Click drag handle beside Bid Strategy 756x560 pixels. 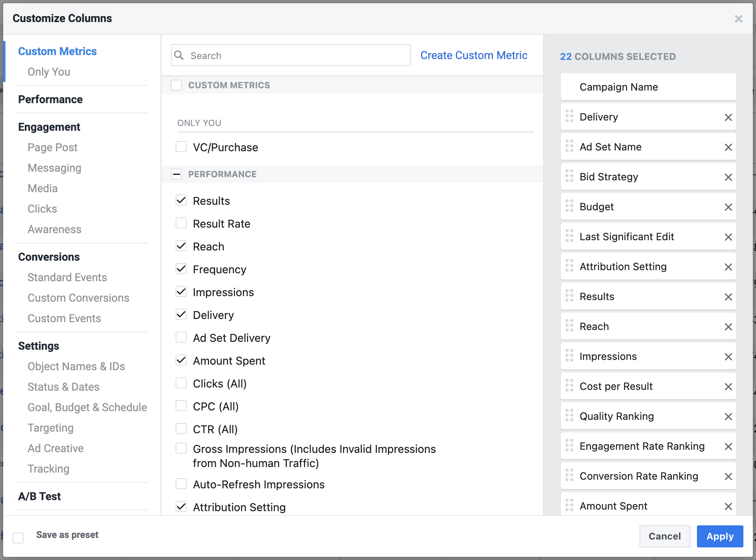pyautogui.click(x=569, y=176)
